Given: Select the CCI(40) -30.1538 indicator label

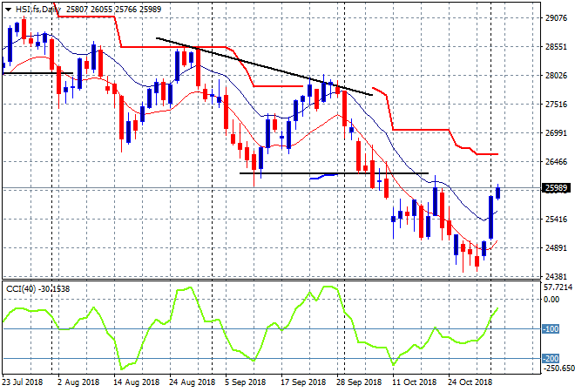Looking at the screenshot, I should click(37, 289).
